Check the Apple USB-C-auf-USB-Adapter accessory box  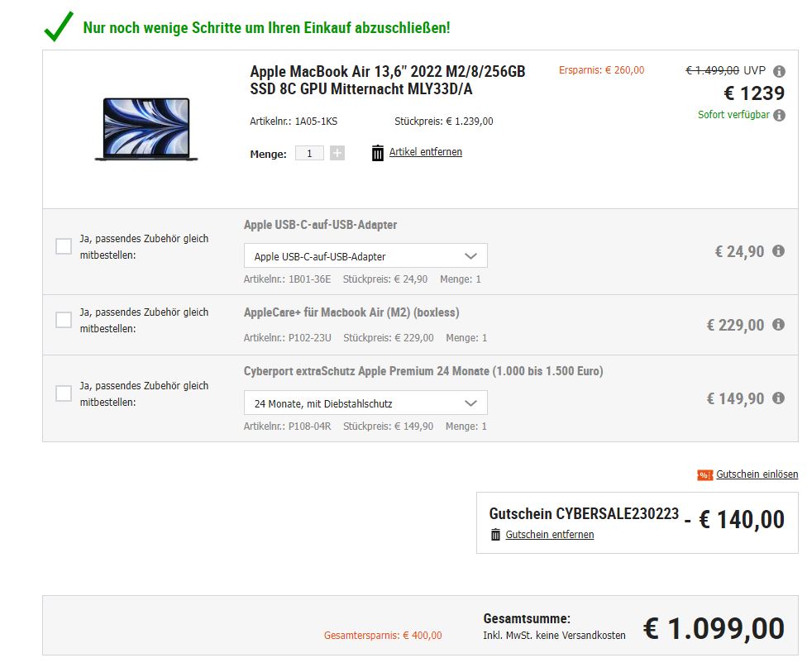coord(64,246)
